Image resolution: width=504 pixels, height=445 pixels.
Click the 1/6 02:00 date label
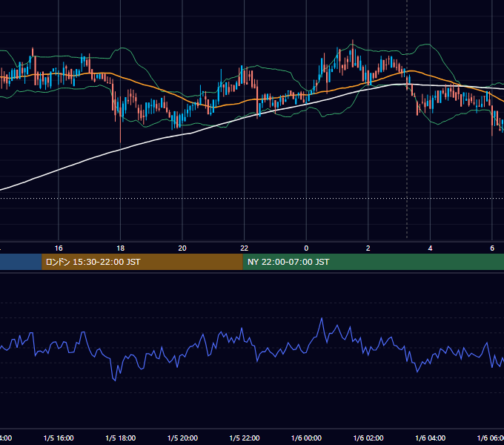[x=368, y=438]
